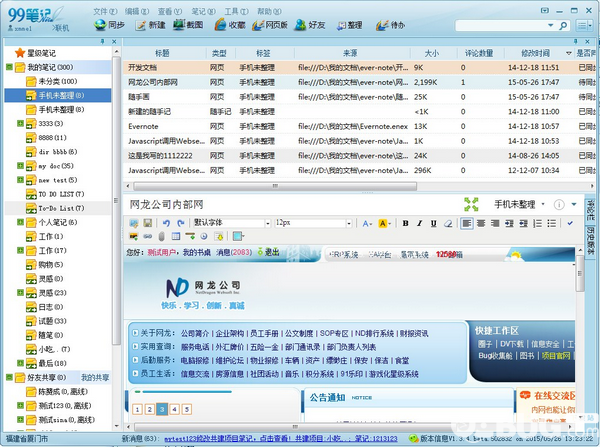This screenshot has width=600, height=447.
Task: Click the 公司简介 link in the web page
Action: pos(195,333)
